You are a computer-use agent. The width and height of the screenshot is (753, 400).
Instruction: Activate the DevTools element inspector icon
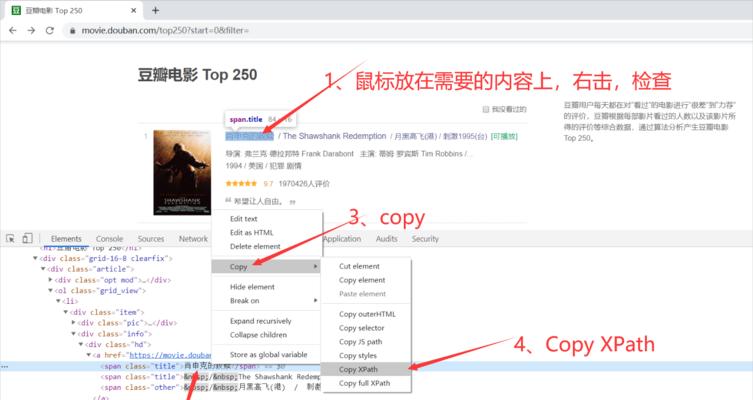point(10,238)
